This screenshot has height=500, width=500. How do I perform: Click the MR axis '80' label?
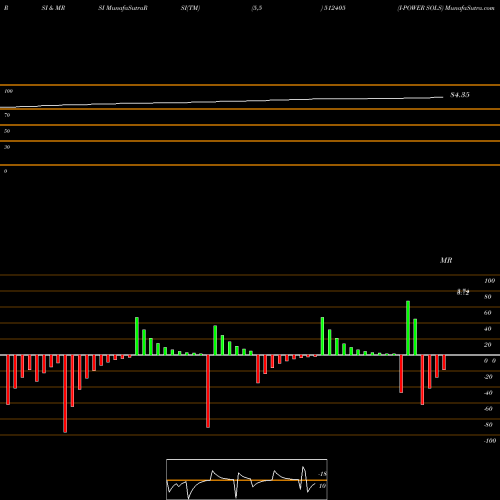point(488,297)
